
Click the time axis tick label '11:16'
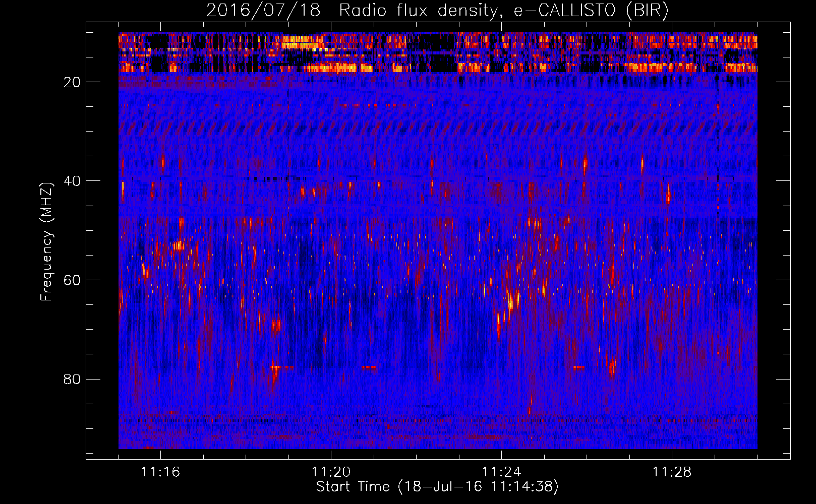tap(160, 472)
